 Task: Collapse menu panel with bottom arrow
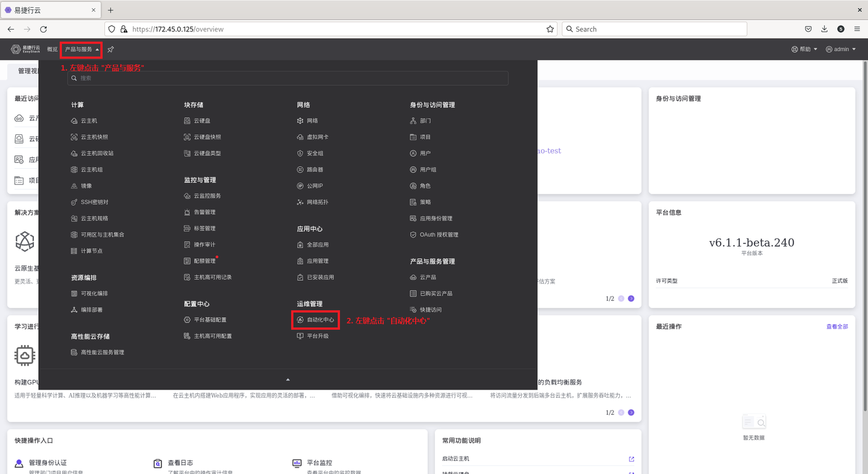coord(288,380)
